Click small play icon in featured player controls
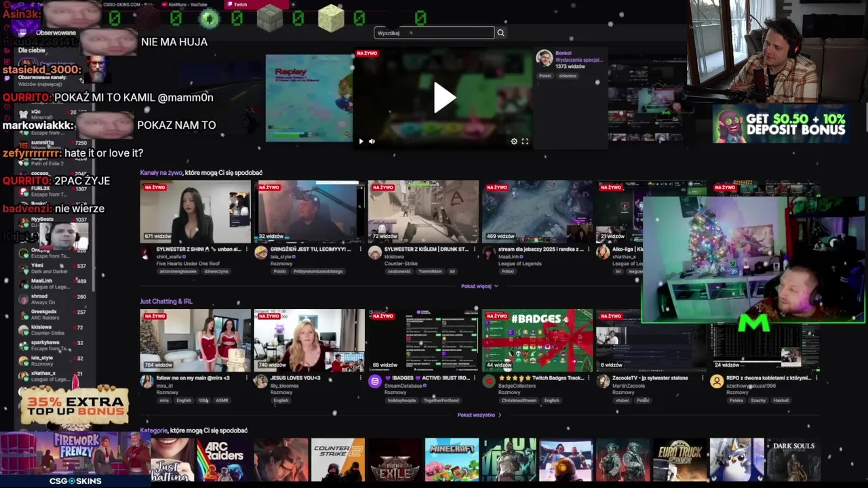This screenshot has width=868, height=488. (x=361, y=142)
